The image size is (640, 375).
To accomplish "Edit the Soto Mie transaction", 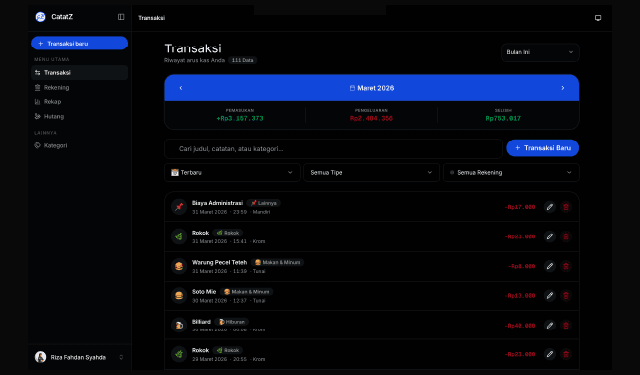I will click(550, 295).
